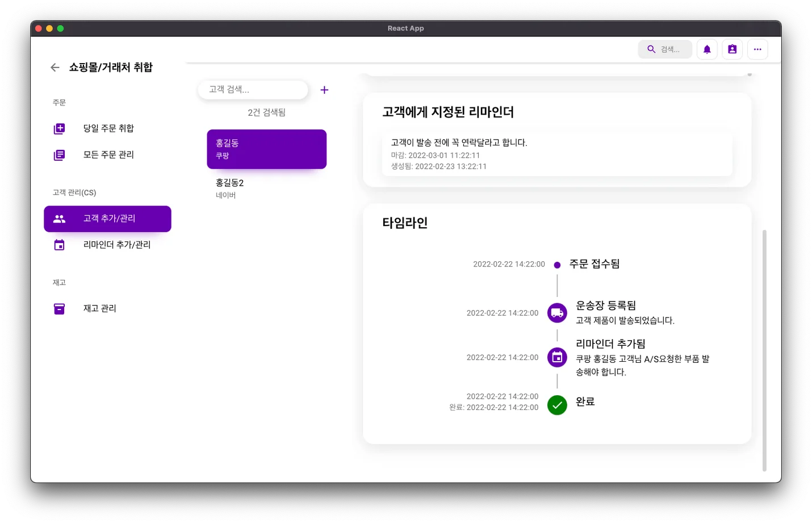Viewport: 812px width, 523px height.
Task: Select customer 홍길동2 from 네이버
Action: [x=266, y=189]
